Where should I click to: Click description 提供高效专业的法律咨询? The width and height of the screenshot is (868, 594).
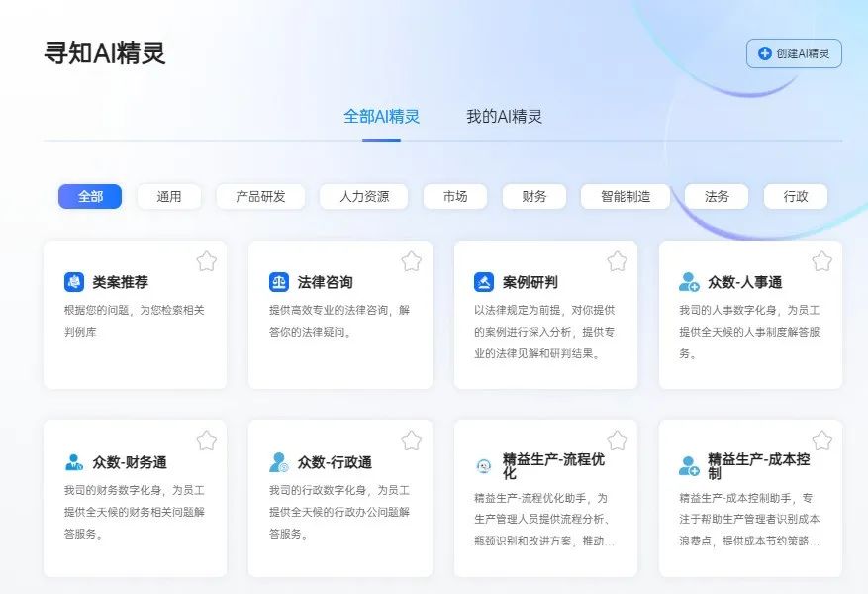point(339,321)
